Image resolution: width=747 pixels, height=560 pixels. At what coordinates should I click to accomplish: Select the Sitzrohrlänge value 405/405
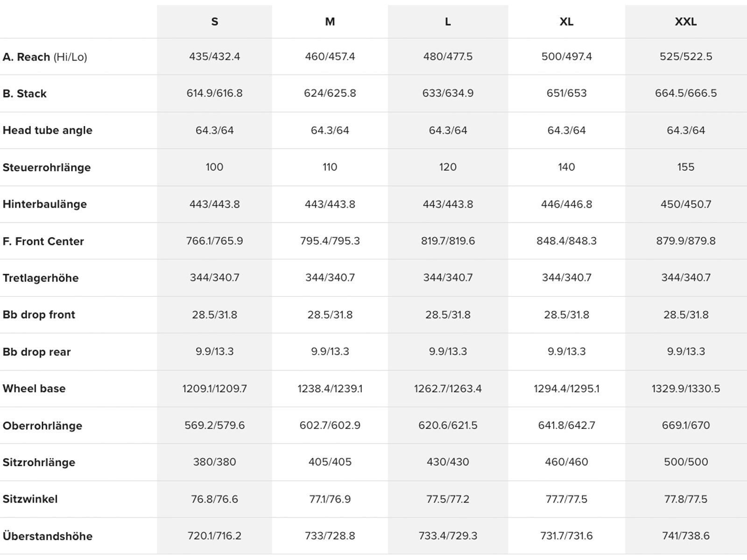point(330,462)
